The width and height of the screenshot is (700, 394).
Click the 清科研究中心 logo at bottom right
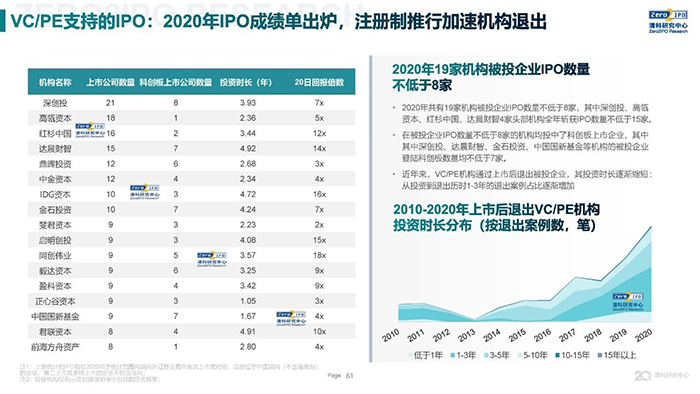point(662,376)
